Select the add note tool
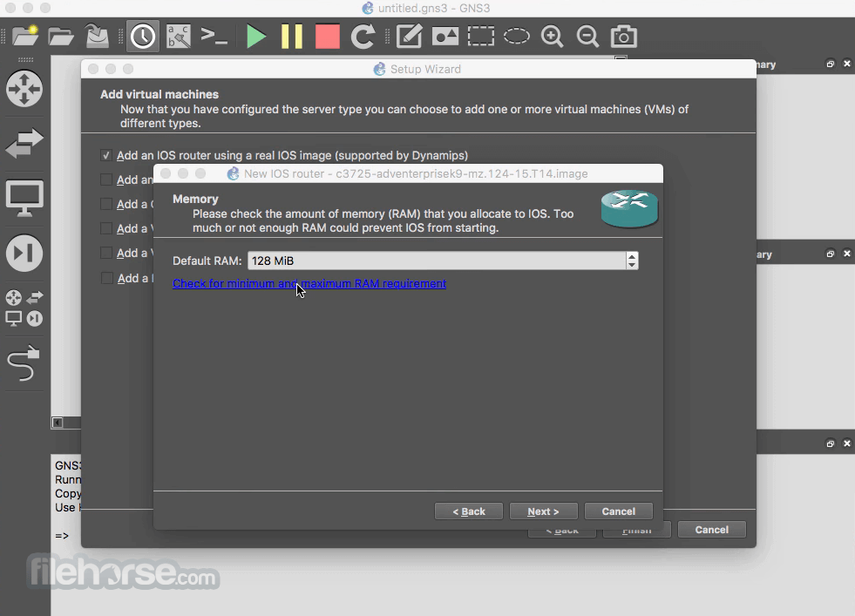 tap(409, 37)
